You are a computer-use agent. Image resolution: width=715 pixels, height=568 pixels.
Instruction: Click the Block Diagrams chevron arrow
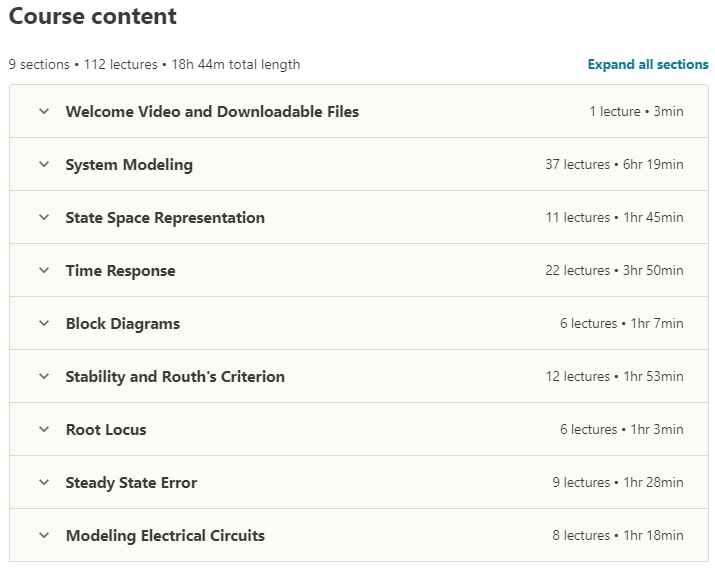pos(44,323)
